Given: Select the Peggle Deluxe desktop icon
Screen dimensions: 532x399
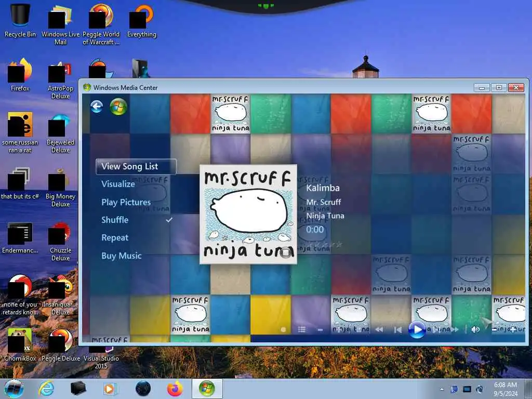Looking at the screenshot, I should [x=60, y=344].
